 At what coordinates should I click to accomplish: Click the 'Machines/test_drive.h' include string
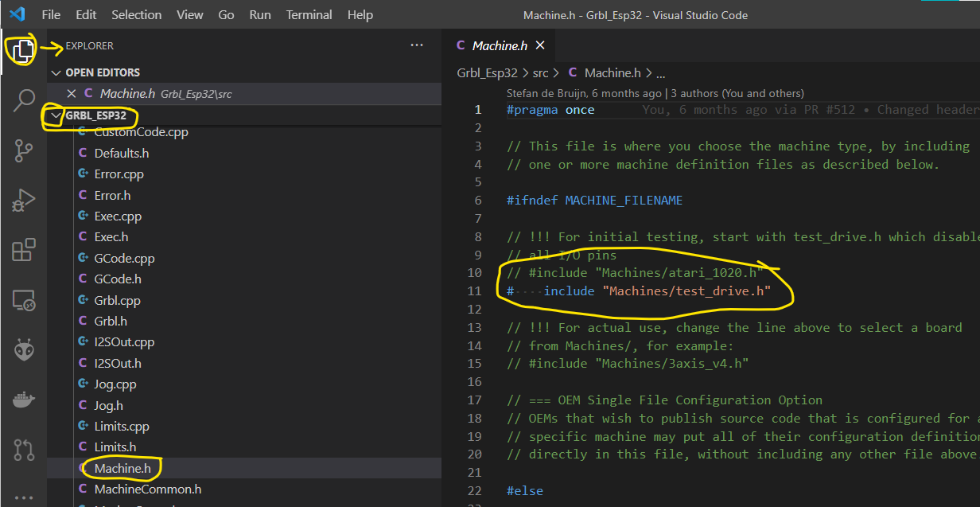click(686, 291)
